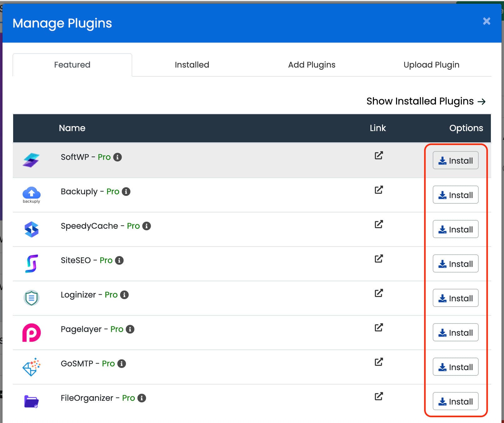Open SoftWP external link icon
The width and height of the screenshot is (504, 423).
coord(379,155)
